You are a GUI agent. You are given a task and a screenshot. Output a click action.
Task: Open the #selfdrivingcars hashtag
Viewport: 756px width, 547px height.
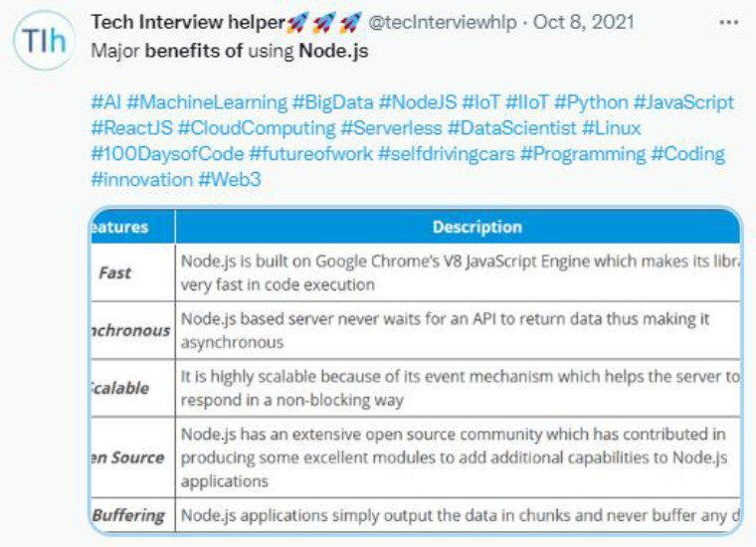[447, 154]
